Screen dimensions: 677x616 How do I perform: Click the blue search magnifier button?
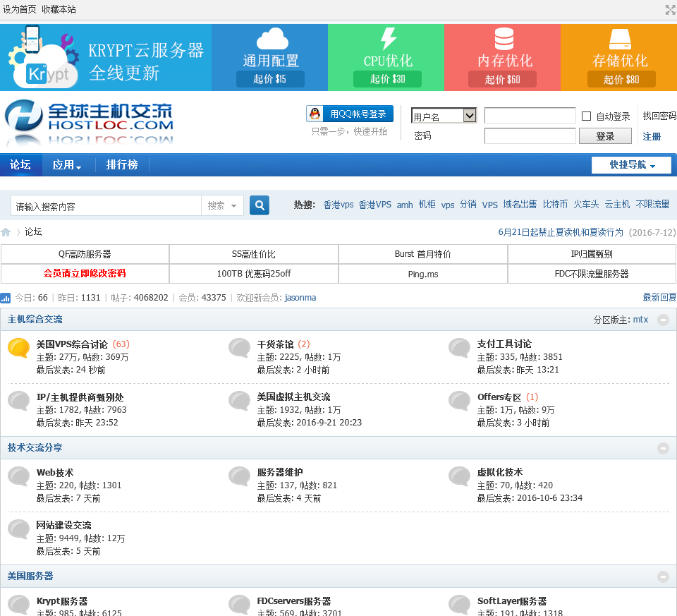259,205
